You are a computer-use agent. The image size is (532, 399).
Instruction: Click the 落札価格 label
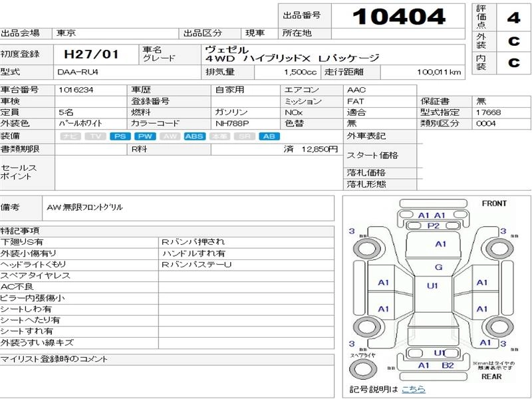[x=366, y=173]
